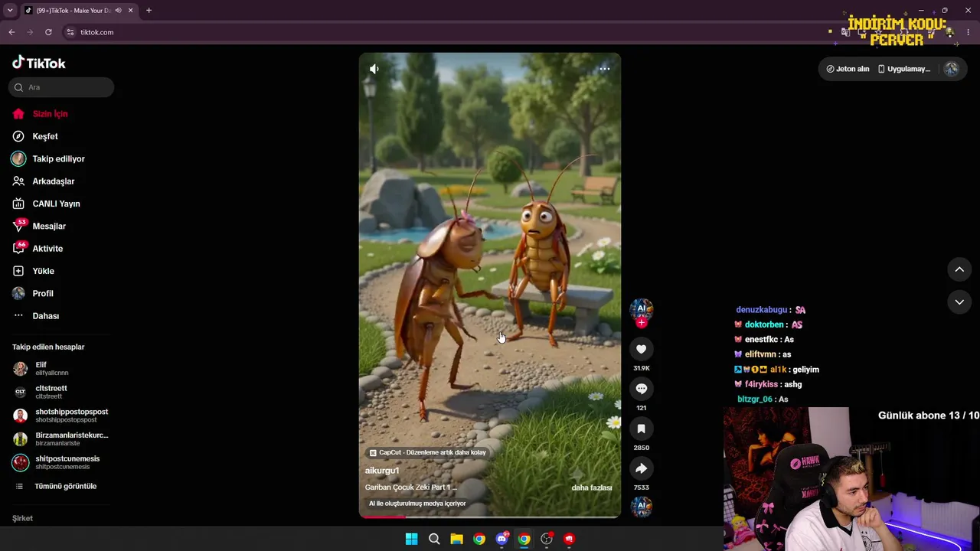Focus the Ara search field

pos(61,87)
